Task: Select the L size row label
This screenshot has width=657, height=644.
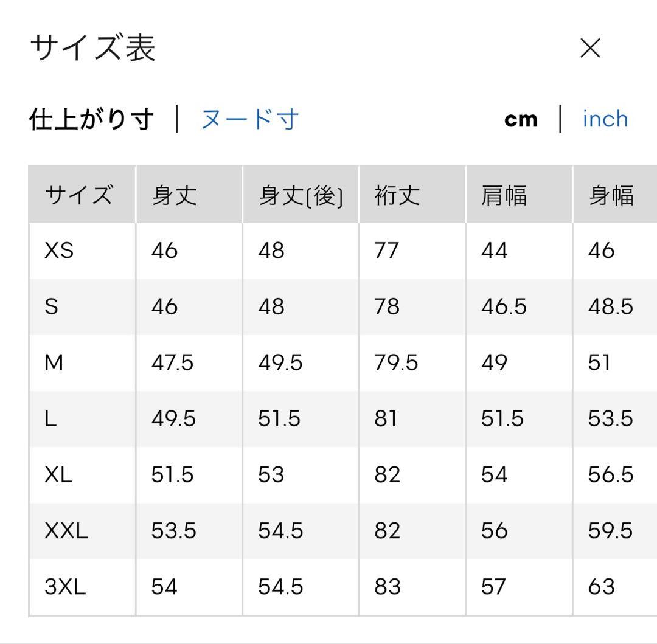Action: click(50, 419)
